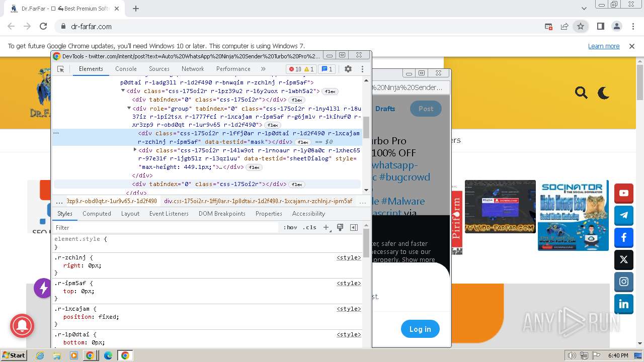Expand breadcrumb trail left ellipsis

[60, 201]
